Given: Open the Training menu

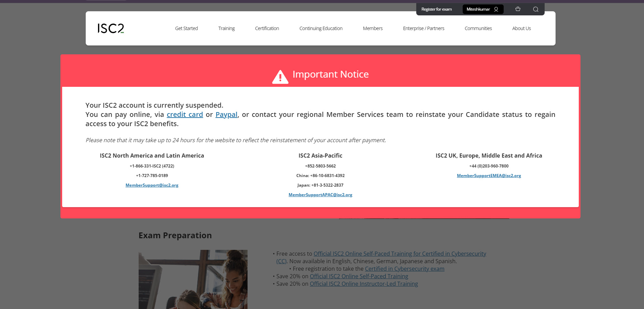Looking at the screenshot, I should pyautogui.click(x=226, y=28).
